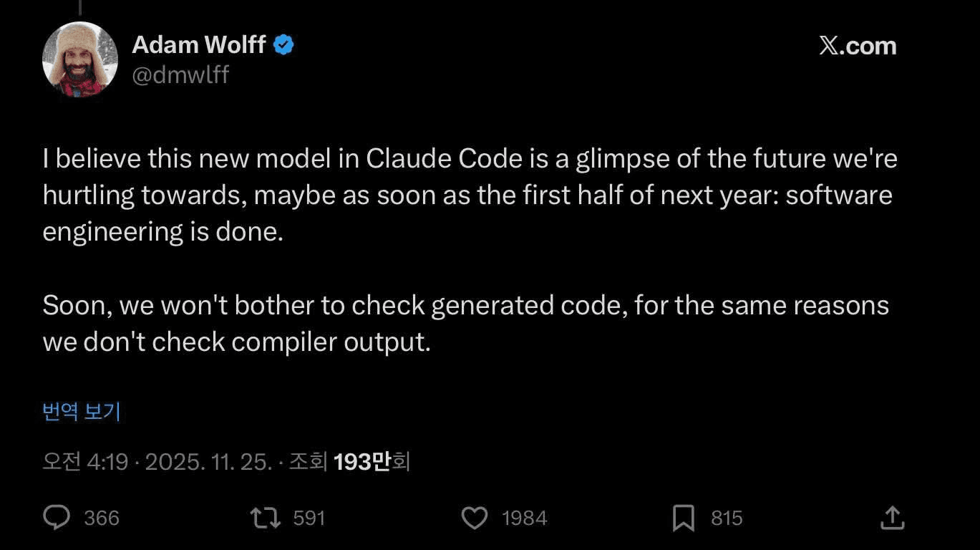Bookmark this tweet using the bookmark icon
980x550 pixels.
tap(684, 518)
